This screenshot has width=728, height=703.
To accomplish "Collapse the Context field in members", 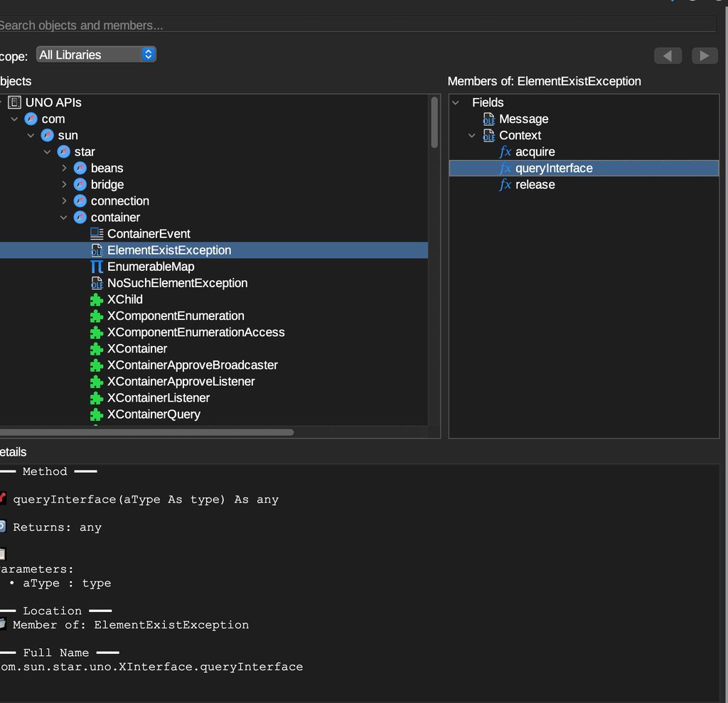I will click(x=472, y=135).
